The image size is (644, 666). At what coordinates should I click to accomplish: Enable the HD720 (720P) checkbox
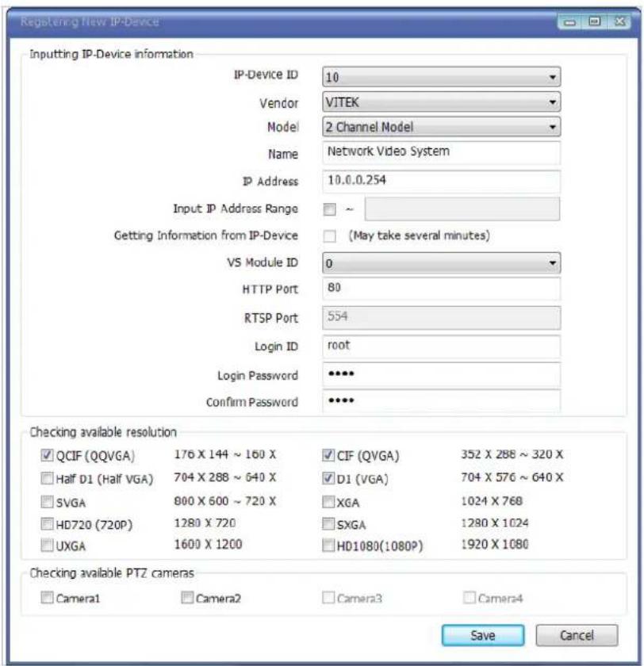47,524
